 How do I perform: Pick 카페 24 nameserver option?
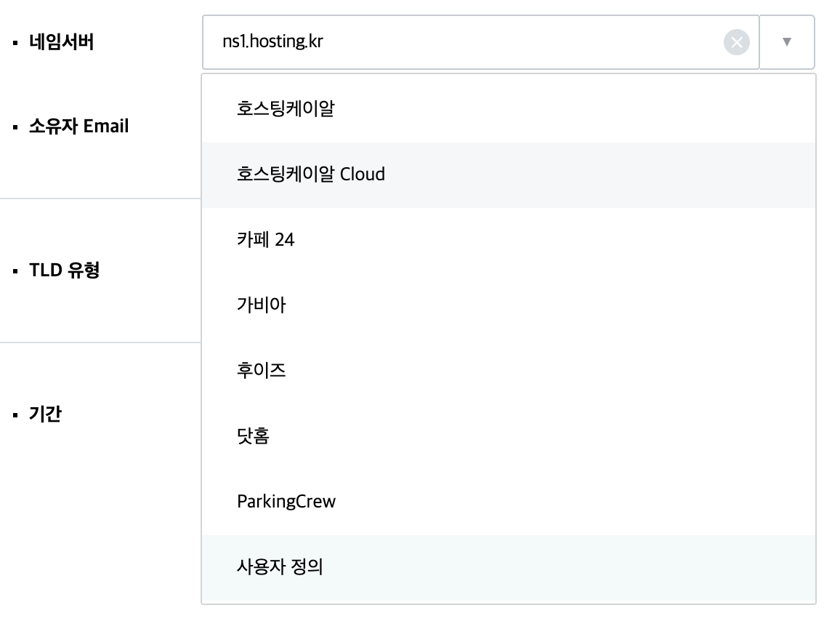coord(509,240)
